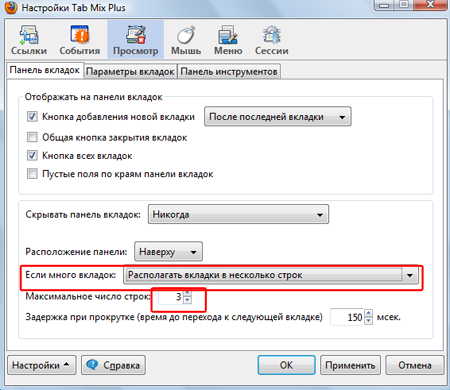Open the Настройки button menu
Viewport: 450px width, 390px height.
(42, 365)
